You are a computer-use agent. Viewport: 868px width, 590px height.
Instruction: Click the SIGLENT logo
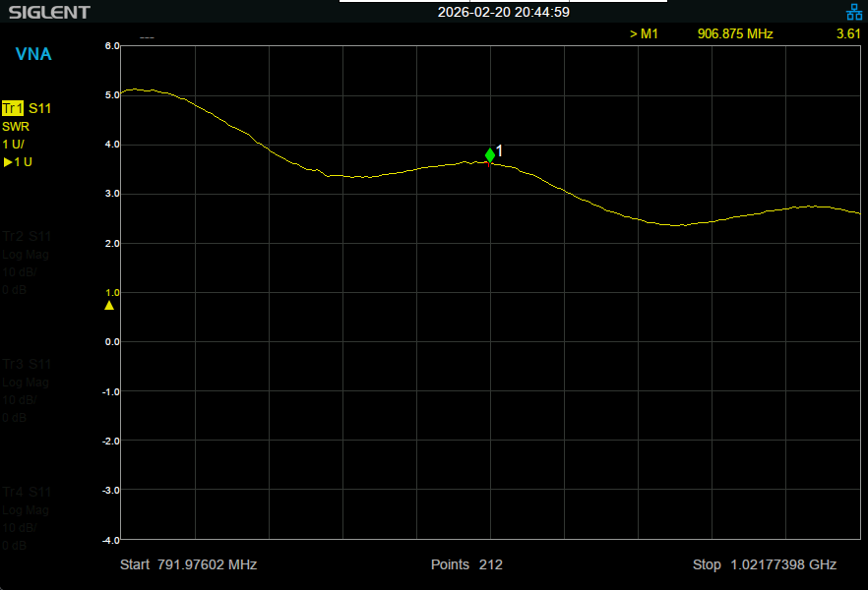tap(49, 13)
